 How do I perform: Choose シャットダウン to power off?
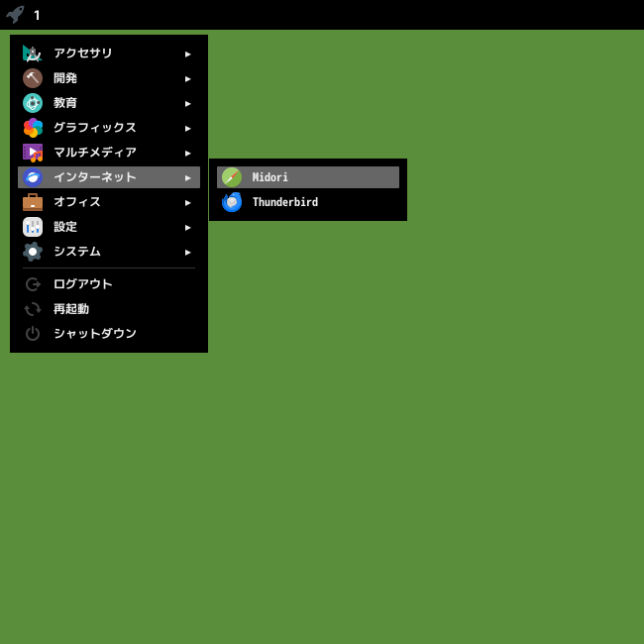(x=109, y=334)
